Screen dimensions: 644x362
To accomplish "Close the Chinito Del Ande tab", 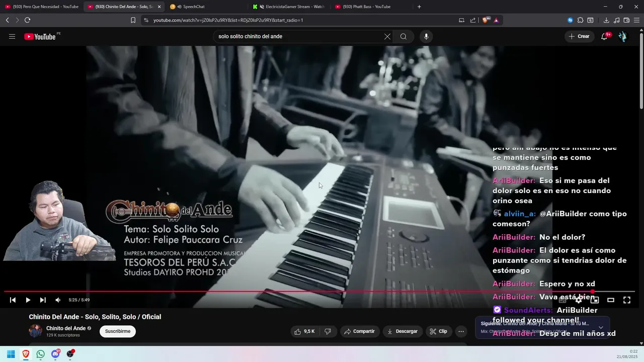I will click(x=159, y=7).
